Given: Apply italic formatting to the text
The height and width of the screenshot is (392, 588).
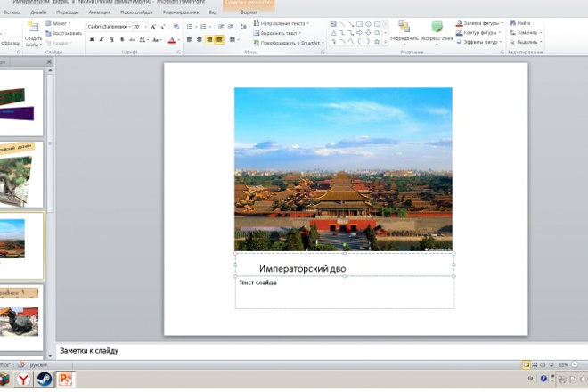Looking at the screenshot, I should tap(102, 40).
